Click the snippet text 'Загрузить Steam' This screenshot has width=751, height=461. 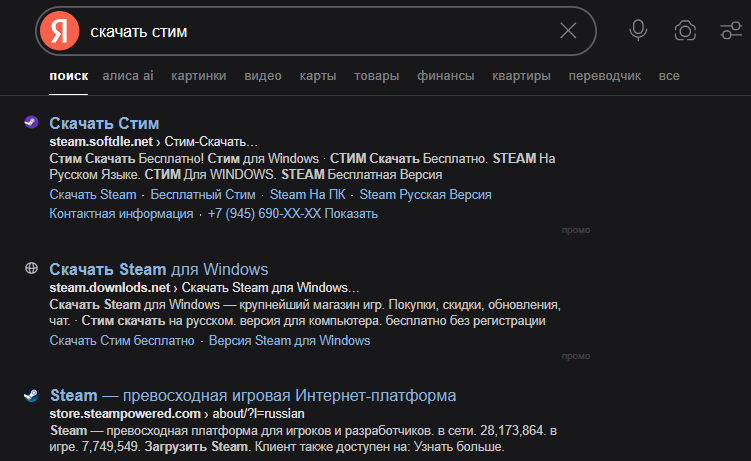pyautogui.click(x=196, y=447)
